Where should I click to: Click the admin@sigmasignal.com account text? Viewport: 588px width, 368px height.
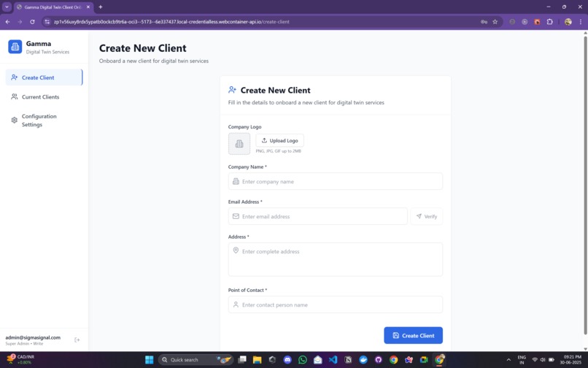pos(33,337)
